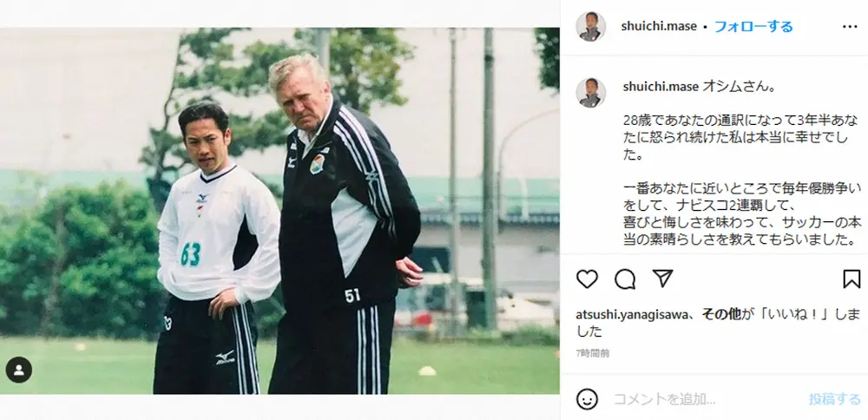This screenshot has width=868, height=420.
Task: Follow the account with フォローする
Action: coord(753,27)
